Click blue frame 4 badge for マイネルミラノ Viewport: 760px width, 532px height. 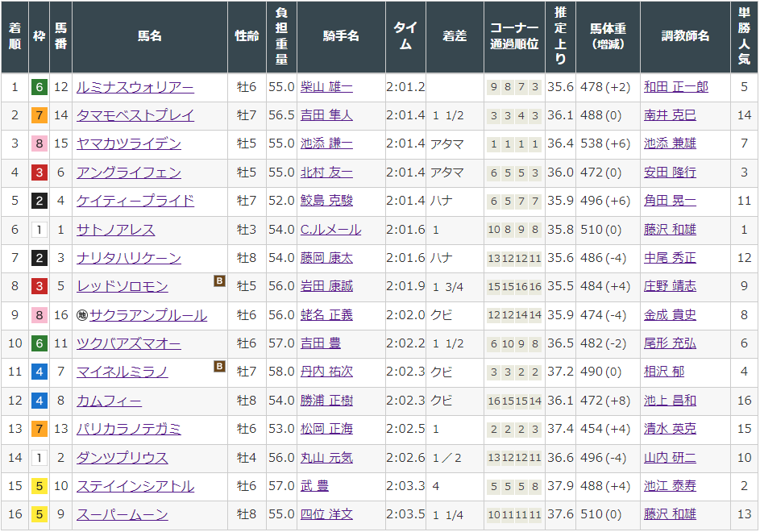[x=39, y=372]
